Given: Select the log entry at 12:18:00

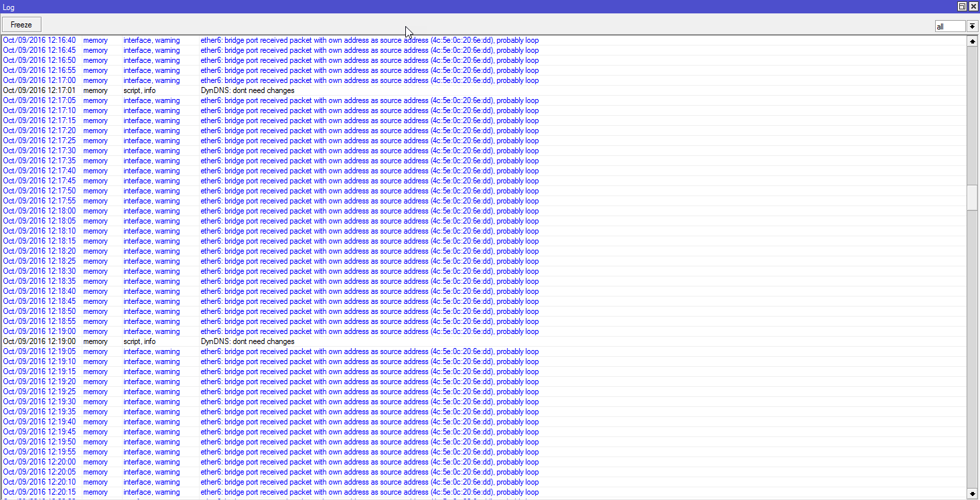Looking at the screenshot, I should tap(484, 211).
